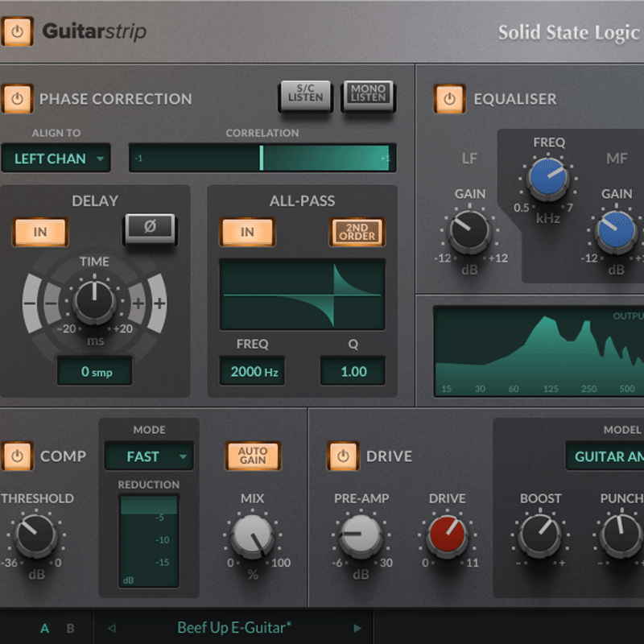Bypass the Comp section power icon
This screenshot has width=644, height=644.
click(16, 456)
